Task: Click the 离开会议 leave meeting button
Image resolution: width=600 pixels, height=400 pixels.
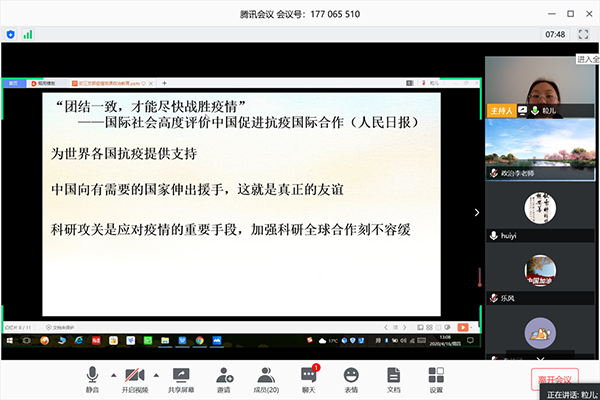Action: click(x=554, y=379)
